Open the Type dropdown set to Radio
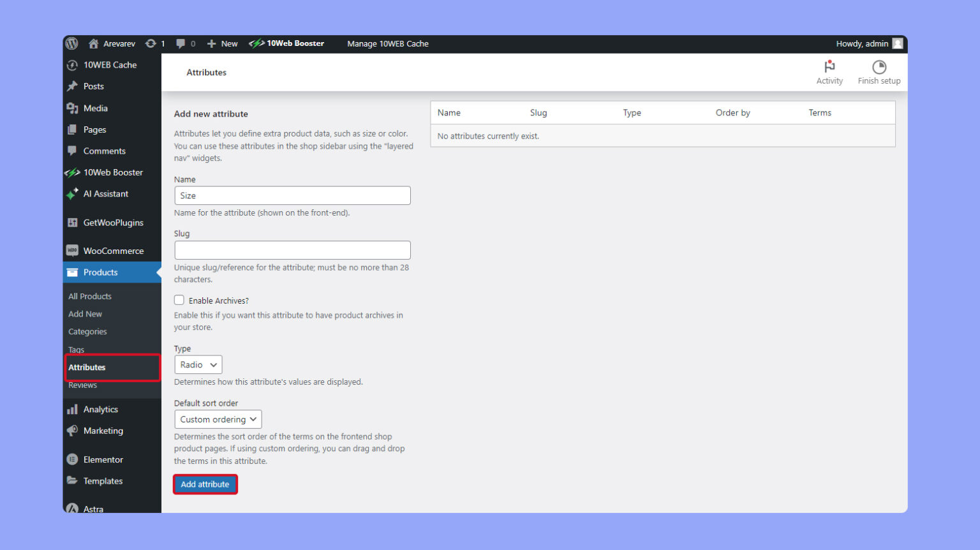The width and height of the screenshot is (980, 550). click(198, 364)
